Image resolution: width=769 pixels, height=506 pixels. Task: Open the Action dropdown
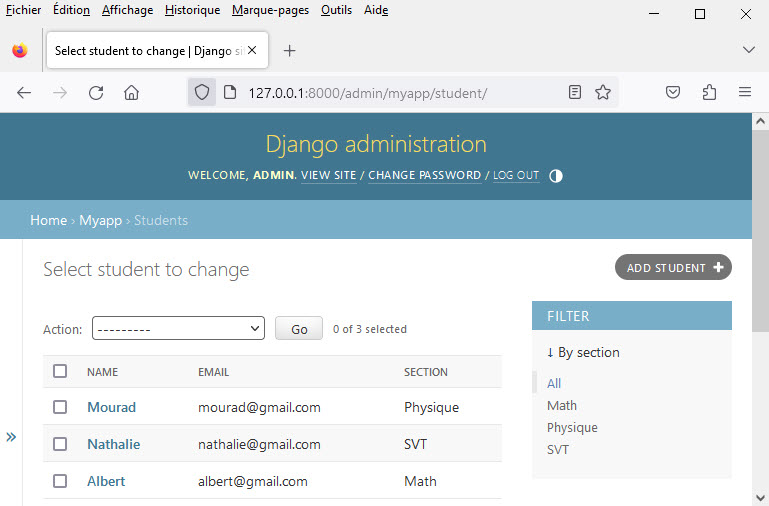pyautogui.click(x=178, y=329)
